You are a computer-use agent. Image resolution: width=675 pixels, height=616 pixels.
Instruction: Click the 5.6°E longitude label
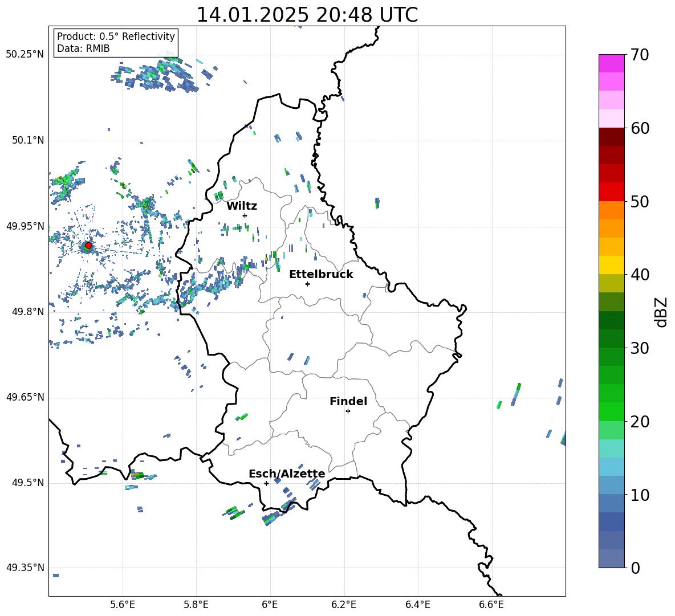(123, 605)
